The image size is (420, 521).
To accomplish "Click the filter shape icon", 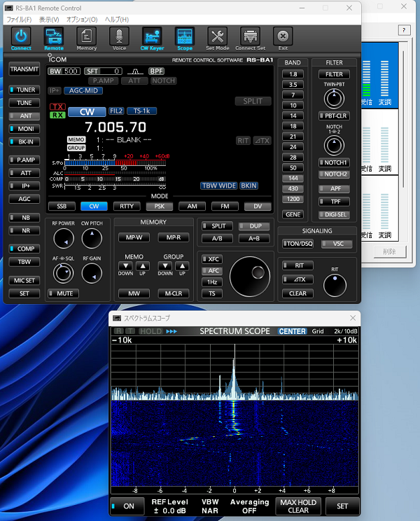I will [136, 71].
